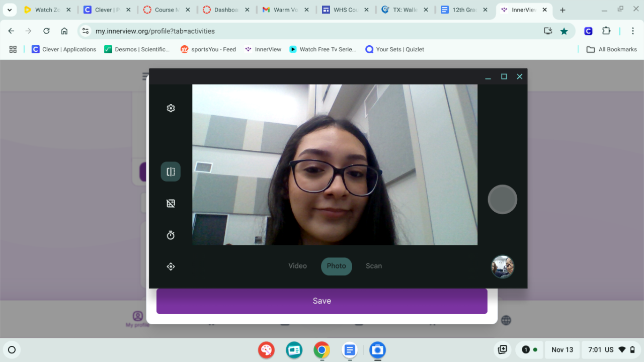Open the tab search dropdown
This screenshot has width=644, height=362.
[9, 10]
